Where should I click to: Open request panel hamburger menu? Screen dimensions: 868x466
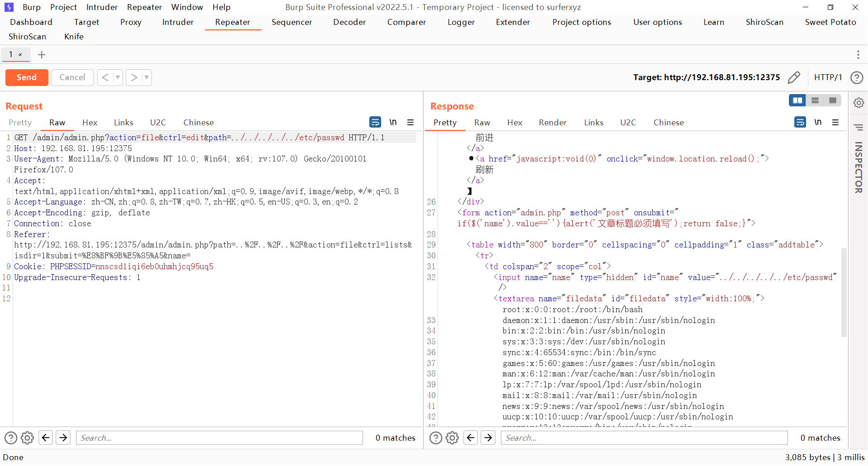[410, 122]
